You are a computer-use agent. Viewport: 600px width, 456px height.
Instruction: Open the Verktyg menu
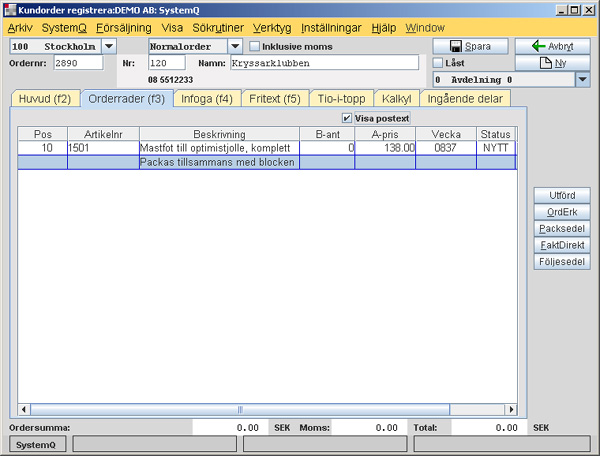coord(272,28)
